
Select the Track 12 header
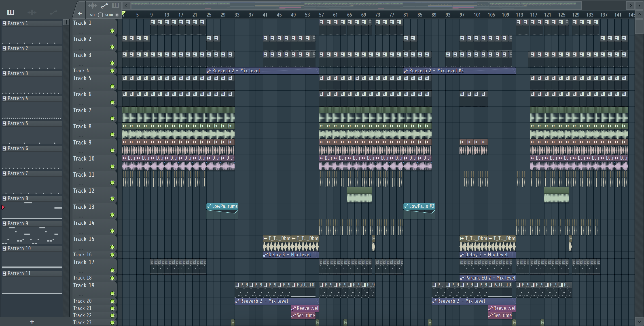pyautogui.click(x=95, y=195)
